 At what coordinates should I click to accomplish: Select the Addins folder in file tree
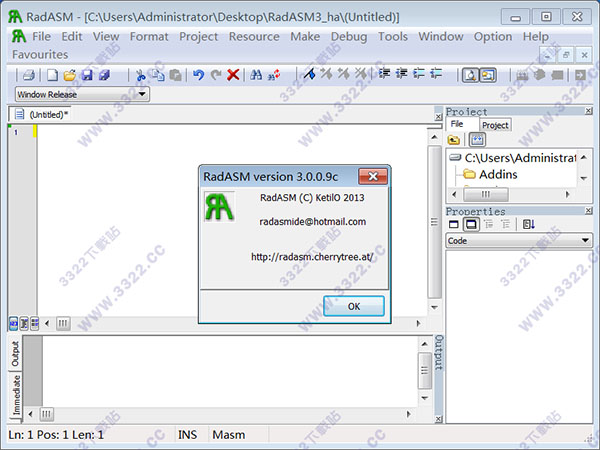498,174
